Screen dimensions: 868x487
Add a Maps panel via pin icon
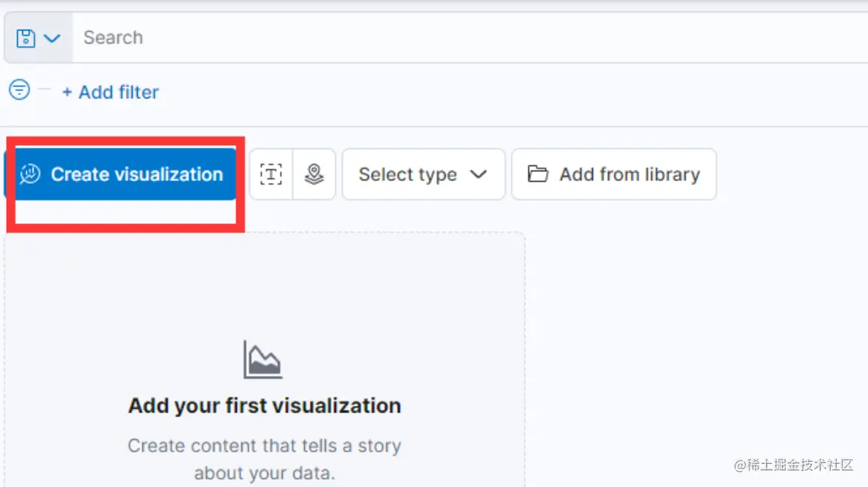tap(314, 174)
